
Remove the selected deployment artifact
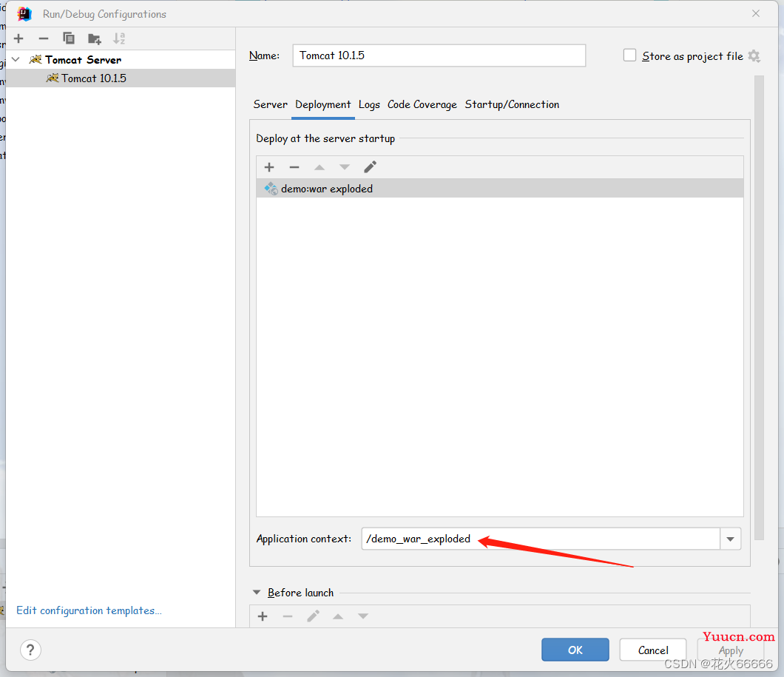point(294,167)
